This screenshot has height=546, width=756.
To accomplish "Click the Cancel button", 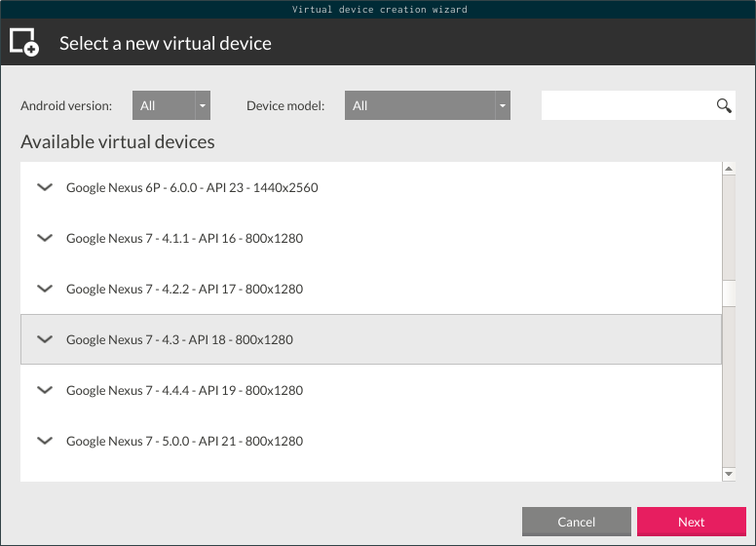I will [x=576, y=522].
